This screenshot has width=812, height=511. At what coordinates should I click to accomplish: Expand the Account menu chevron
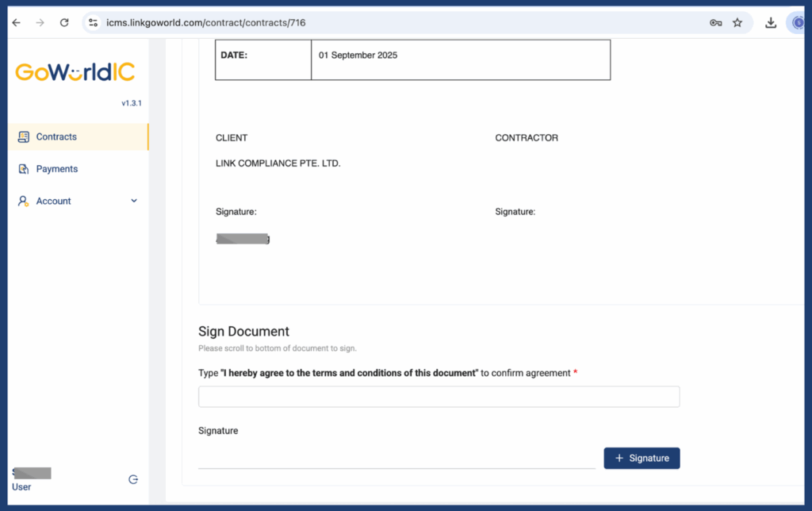(134, 202)
